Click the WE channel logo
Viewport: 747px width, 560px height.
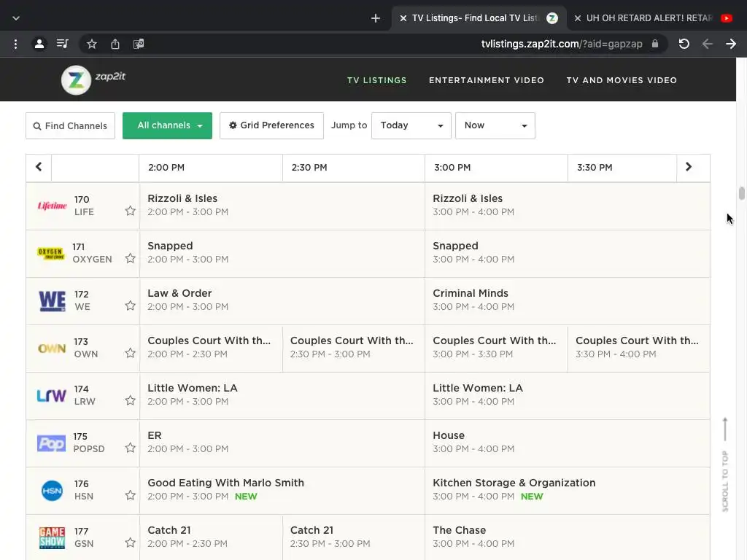52,300
